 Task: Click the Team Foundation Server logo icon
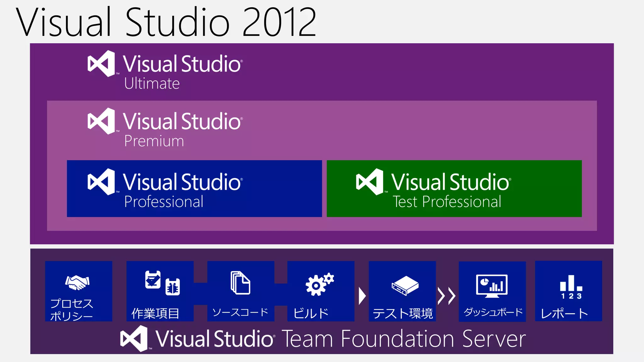(x=134, y=338)
